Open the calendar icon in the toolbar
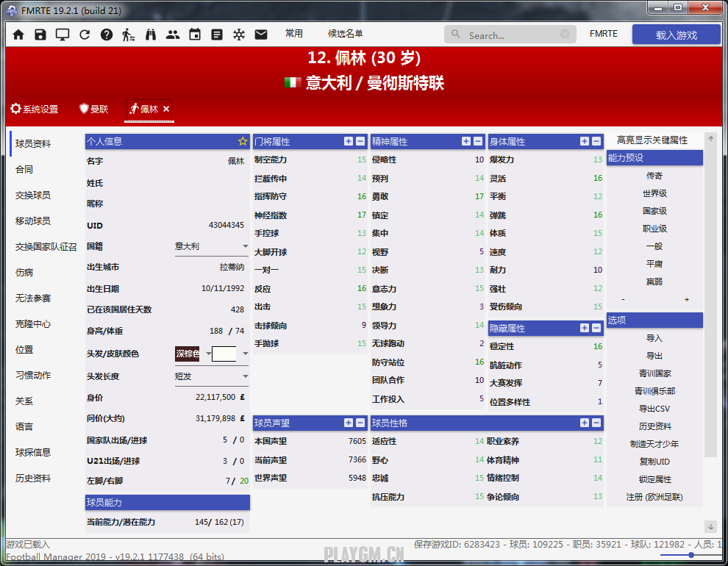 coord(195,35)
